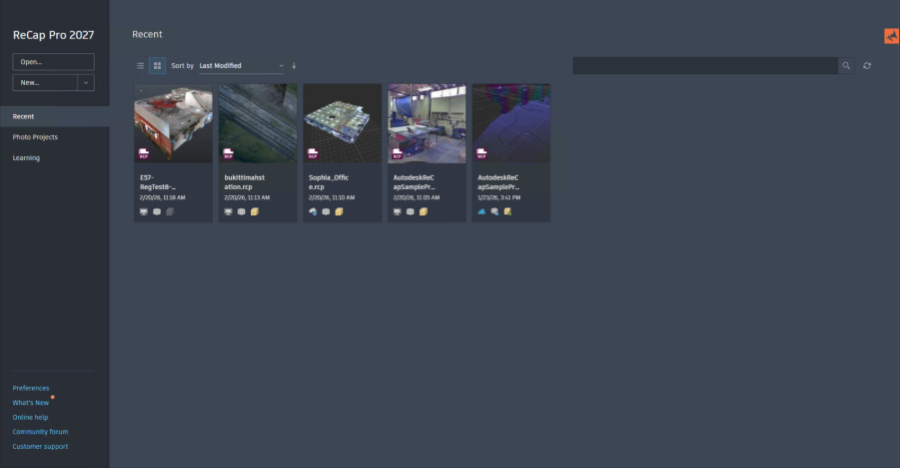
Task: Open the Sophia_Office.rcp project thumbnail
Action: point(342,123)
